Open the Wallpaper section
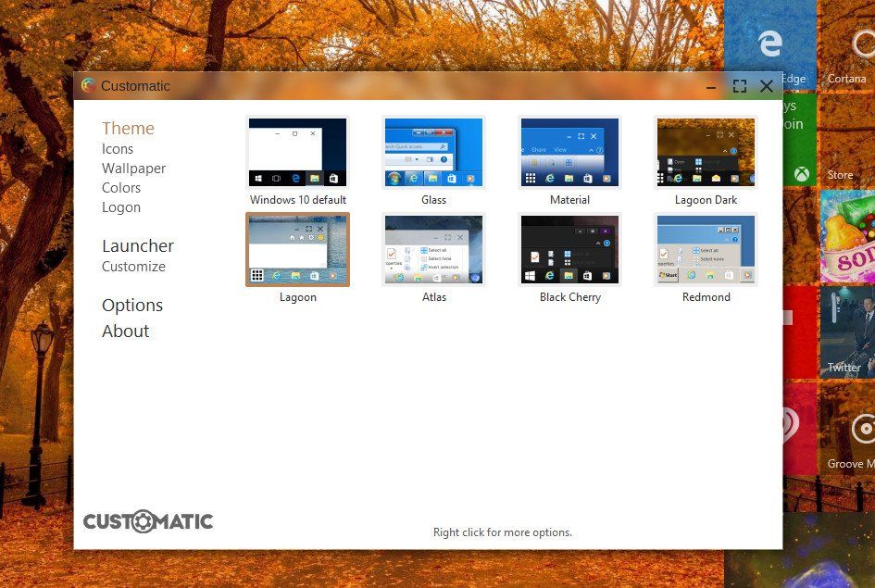 tap(134, 168)
